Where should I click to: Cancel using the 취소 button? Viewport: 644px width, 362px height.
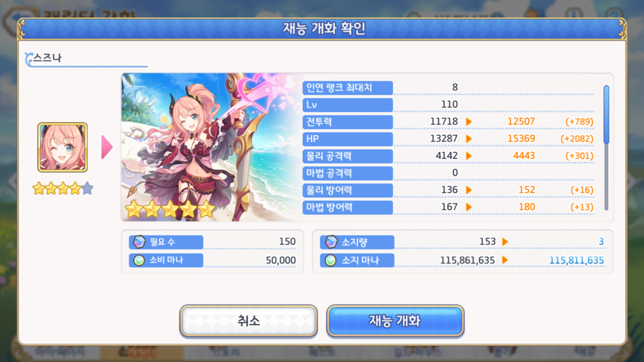point(248,321)
